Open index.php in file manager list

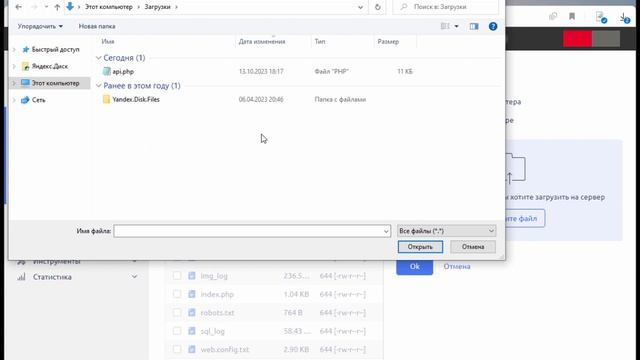[x=217, y=294]
